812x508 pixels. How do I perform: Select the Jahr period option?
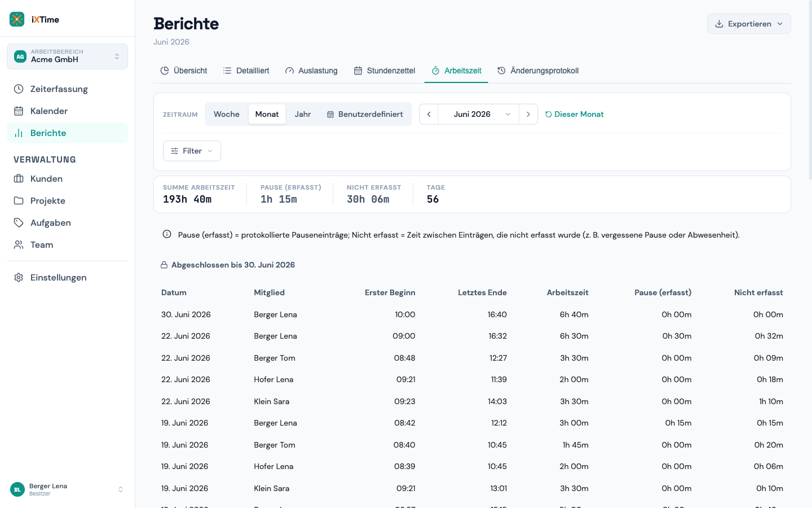pyautogui.click(x=303, y=114)
